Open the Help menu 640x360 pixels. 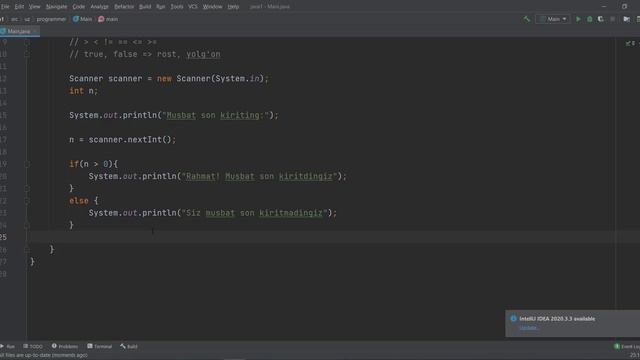click(233, 7)
